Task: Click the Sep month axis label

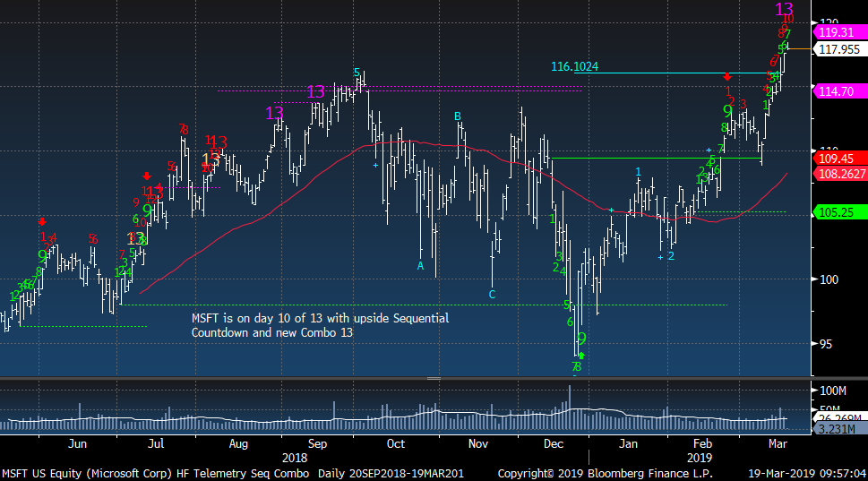Action: [318, 444]
